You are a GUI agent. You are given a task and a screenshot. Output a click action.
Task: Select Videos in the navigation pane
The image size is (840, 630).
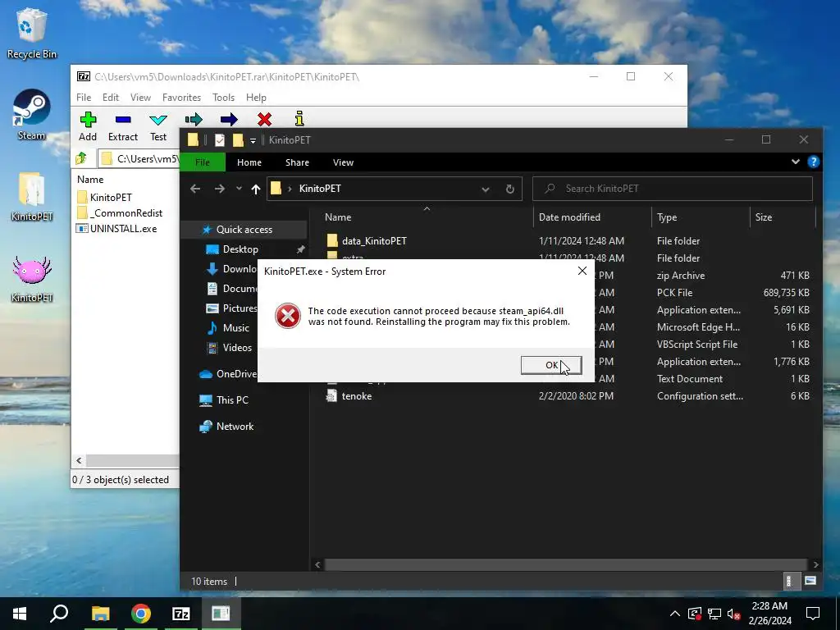(237, 348)
